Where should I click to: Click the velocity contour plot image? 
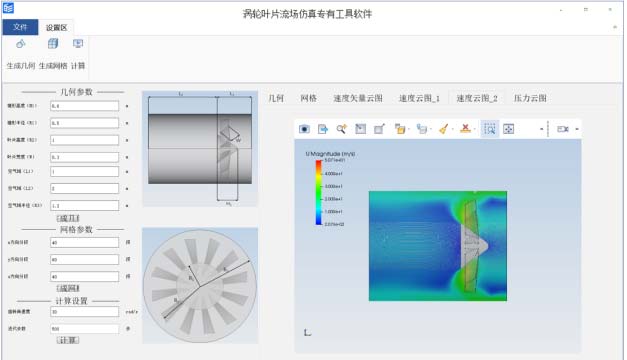(x=438, y=246)
